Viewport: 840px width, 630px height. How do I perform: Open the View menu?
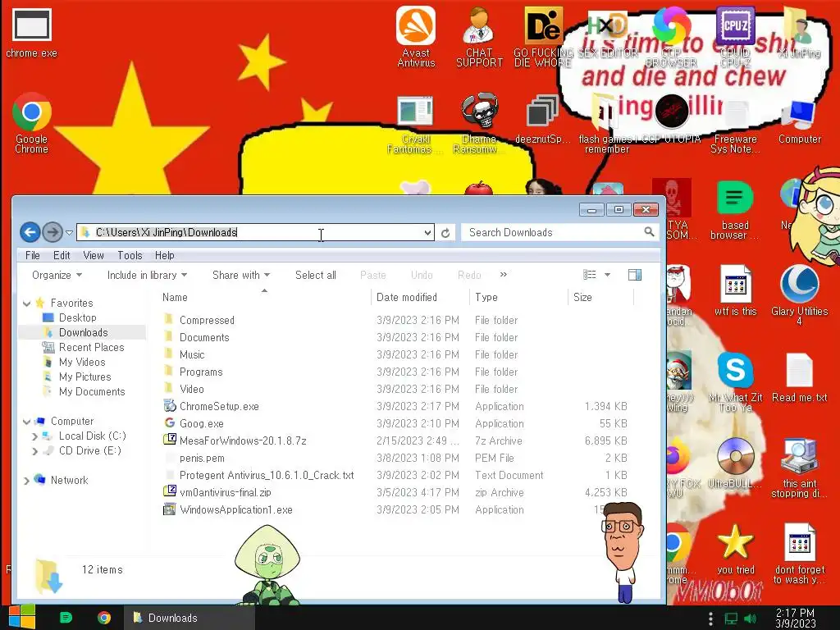tap(94, 255)
